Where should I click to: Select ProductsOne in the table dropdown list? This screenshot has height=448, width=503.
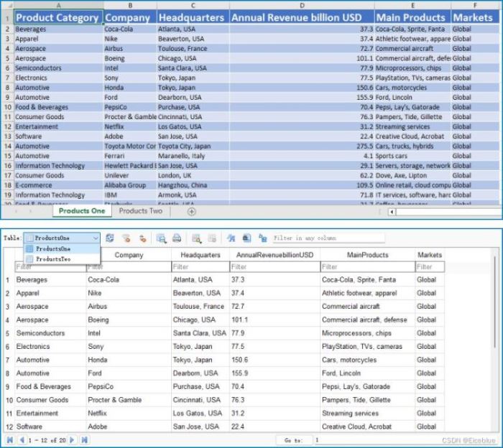coord(62,248)
